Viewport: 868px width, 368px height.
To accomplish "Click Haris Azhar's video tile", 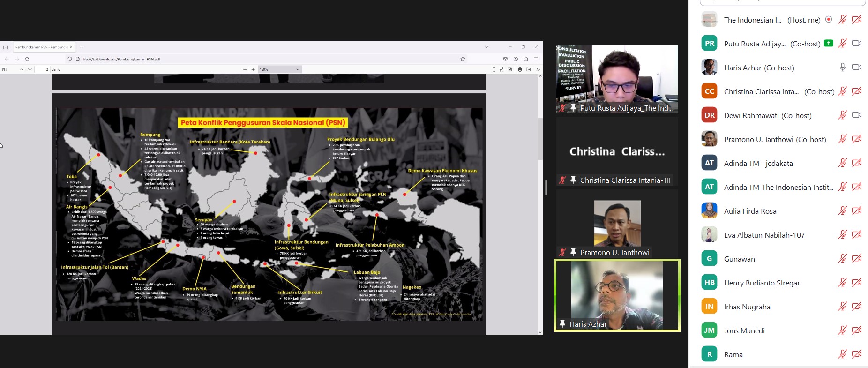I will click(617, 295).
